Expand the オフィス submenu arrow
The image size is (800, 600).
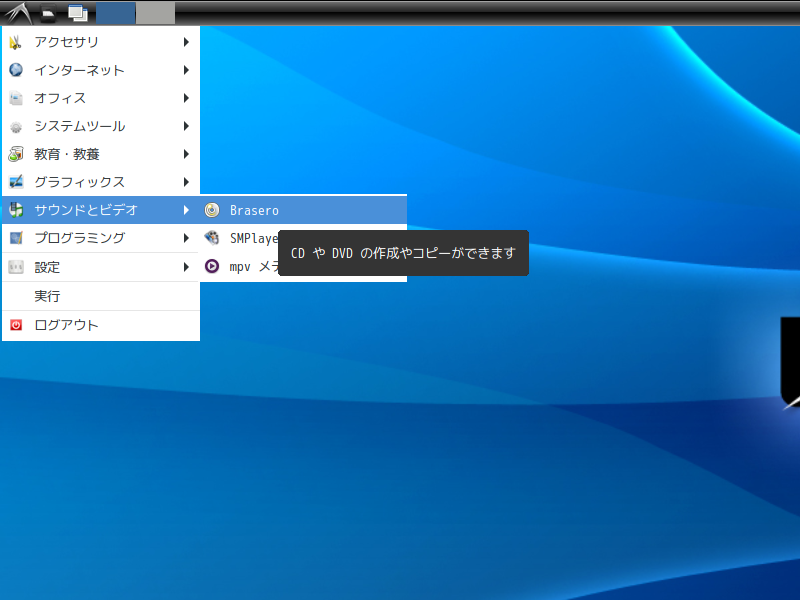[x=186, y=98]
